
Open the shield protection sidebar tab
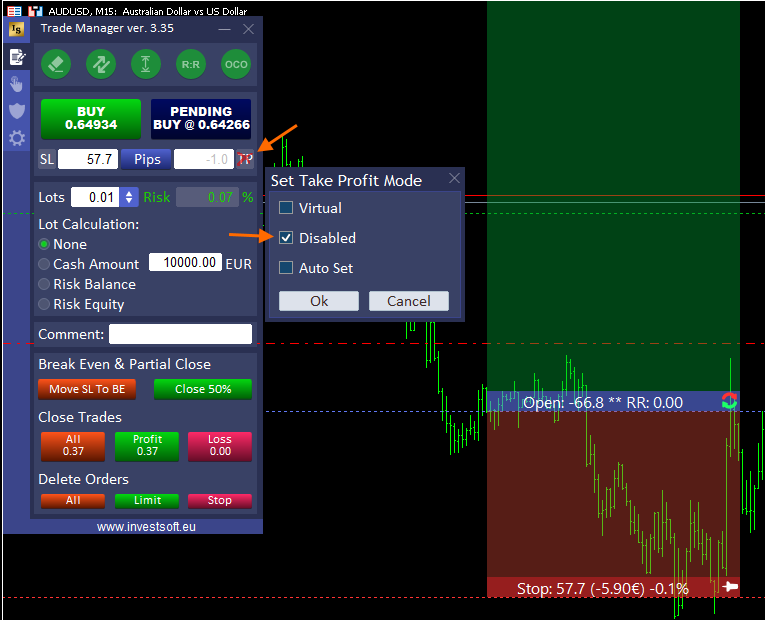16,110
